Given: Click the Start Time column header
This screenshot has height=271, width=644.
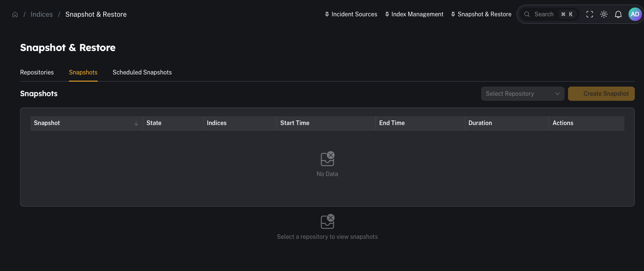Looking at the screenshot, I should click(294, 123).
